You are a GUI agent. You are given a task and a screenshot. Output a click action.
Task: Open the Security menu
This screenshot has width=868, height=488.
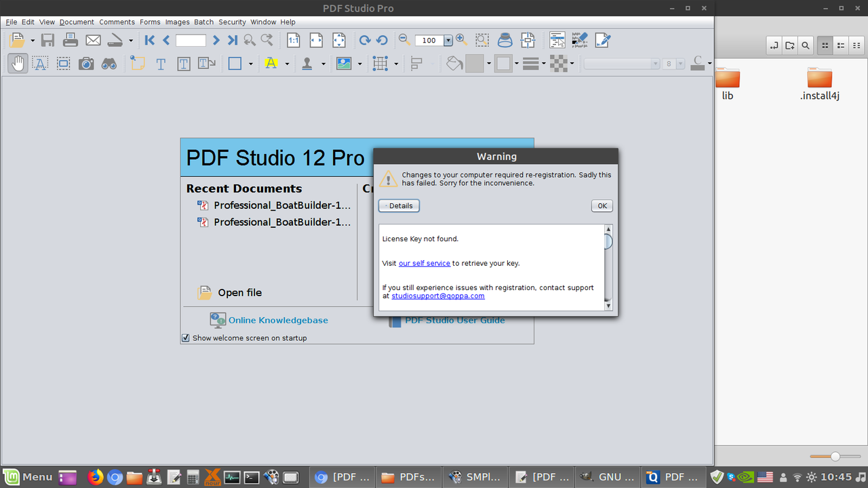(232, 22)
